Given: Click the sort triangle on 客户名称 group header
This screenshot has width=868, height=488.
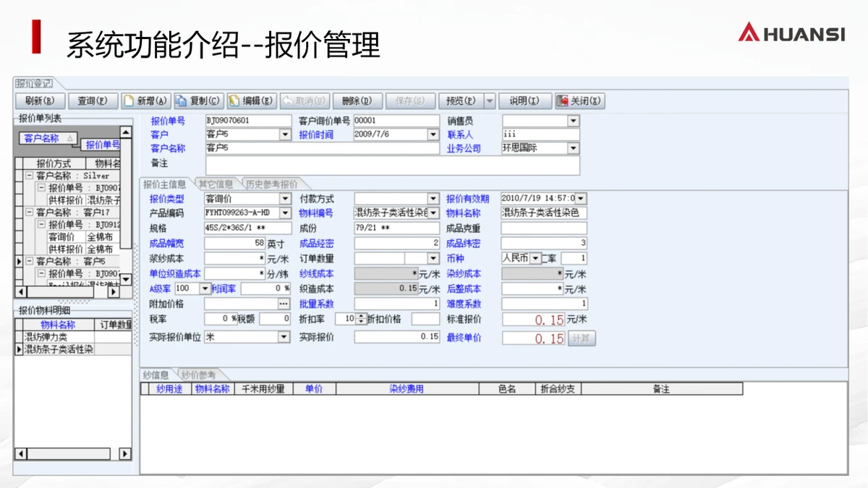Looking at the screenshot, I should [69, 138].
